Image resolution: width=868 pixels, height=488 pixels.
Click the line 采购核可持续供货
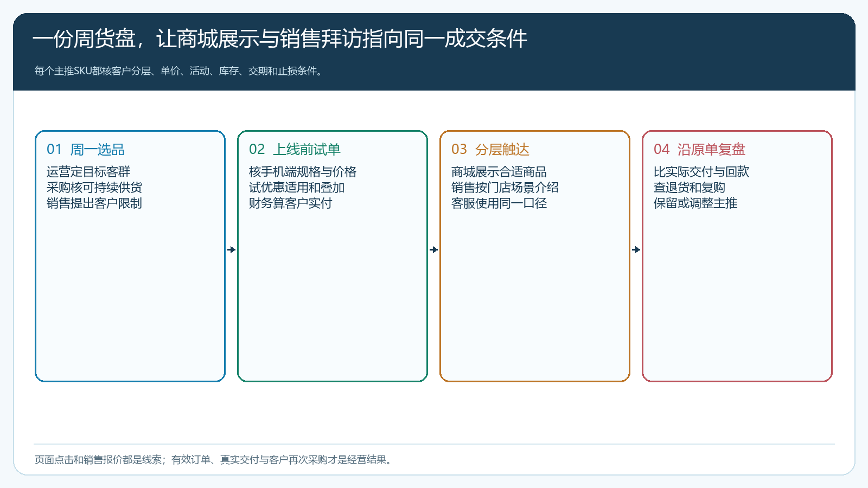point(94,188)
